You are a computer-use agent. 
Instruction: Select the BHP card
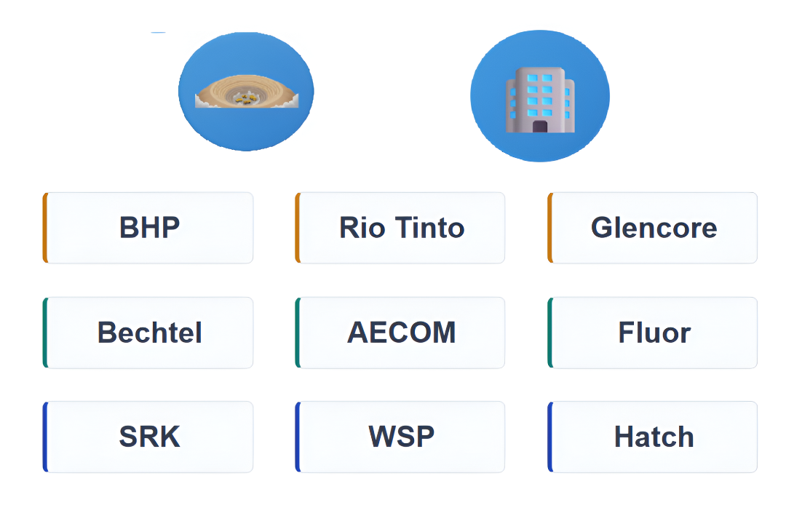(x=149, y=228)
